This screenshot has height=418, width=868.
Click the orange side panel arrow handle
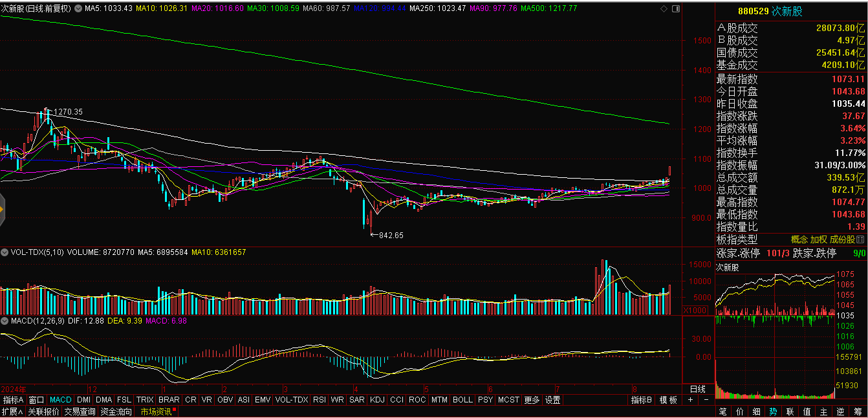pyautogui.click(x=2, y=209)
